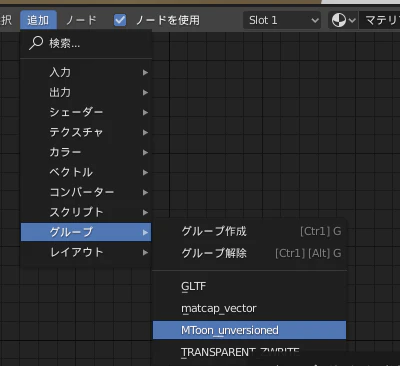Open the material sphere icon dropdown
Viewport: 400px width, 366px height.
click(x=343, y=20)
